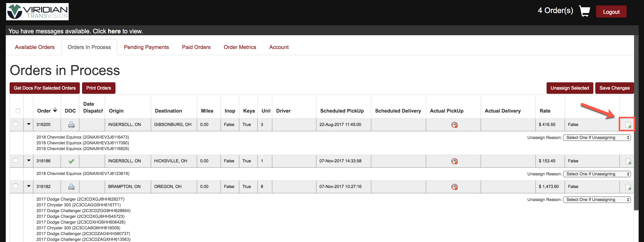Collapse the order 316200 details arrow
The image size is (644, 242).
[x=29, y=124]
